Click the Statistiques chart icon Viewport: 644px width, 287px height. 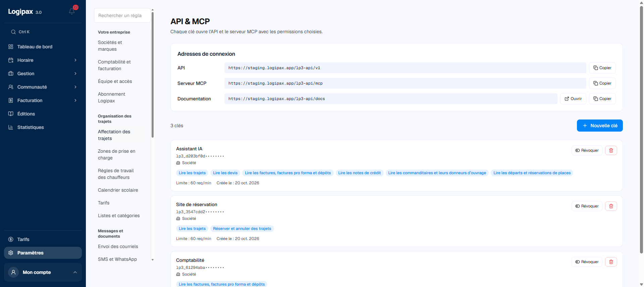(x=11, y=127)
